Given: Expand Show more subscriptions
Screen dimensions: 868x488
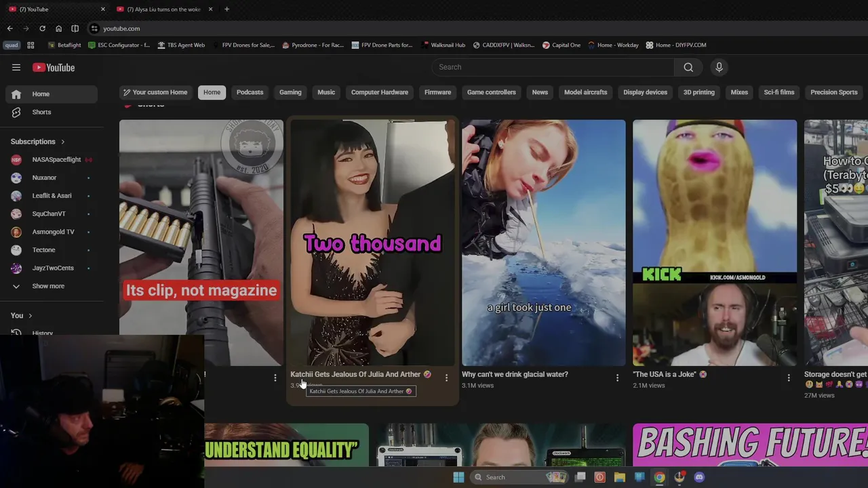Looking at the screenshot, I should click(52, 286).
